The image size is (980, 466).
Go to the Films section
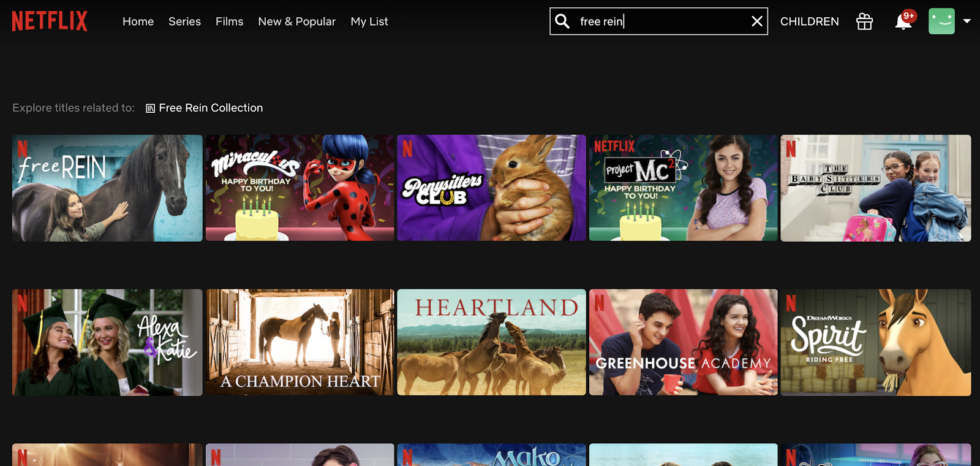coord(229,21)
